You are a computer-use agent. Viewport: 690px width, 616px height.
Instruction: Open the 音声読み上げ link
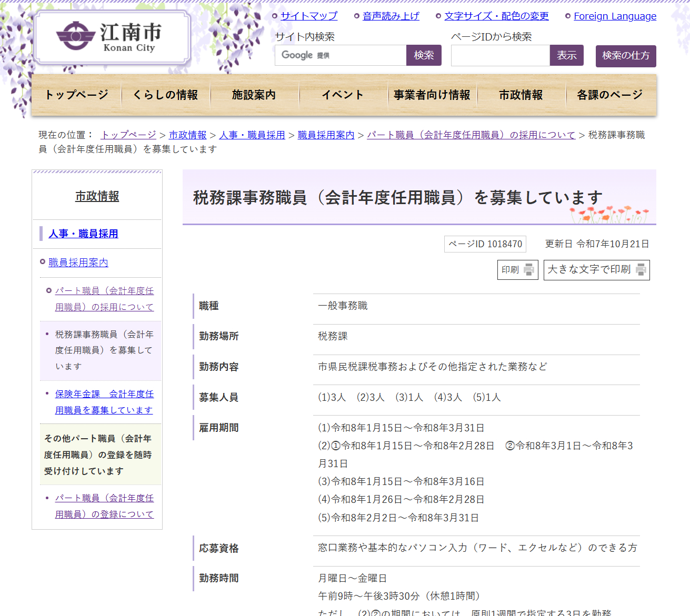391,16
